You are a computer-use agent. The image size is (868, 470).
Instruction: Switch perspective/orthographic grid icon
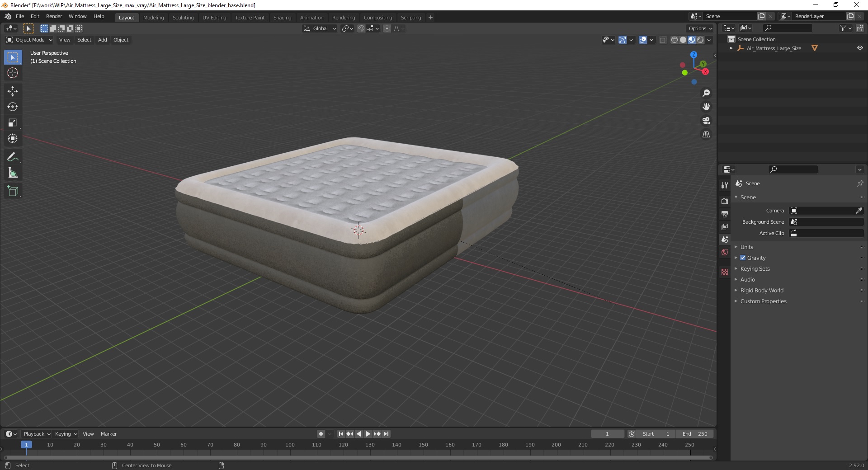tap(706, 135)
